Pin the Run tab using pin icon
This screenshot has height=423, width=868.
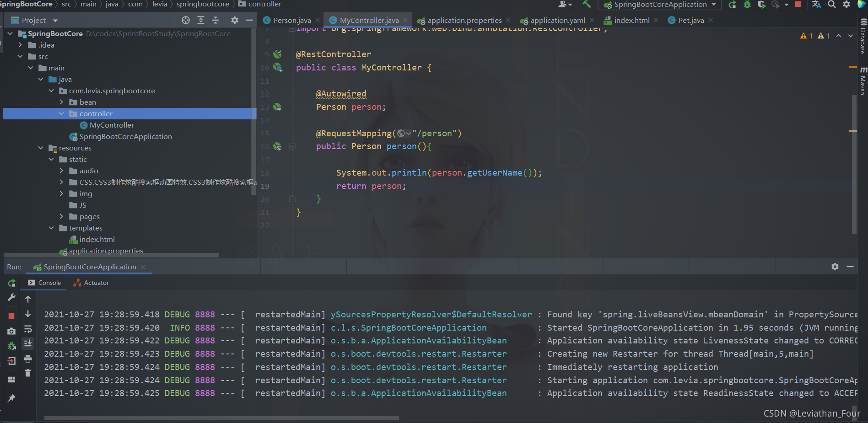point(12,398)
